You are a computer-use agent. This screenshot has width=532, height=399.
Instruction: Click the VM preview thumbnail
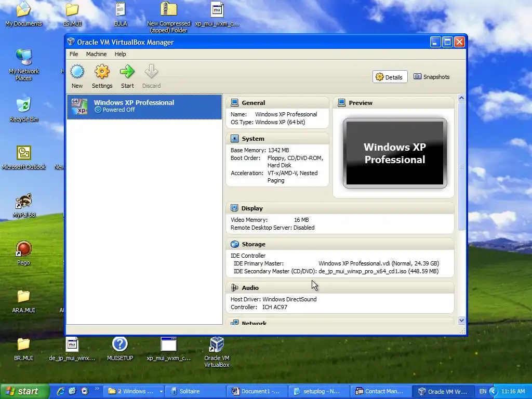pyautogui.click(x=395, y=153)
